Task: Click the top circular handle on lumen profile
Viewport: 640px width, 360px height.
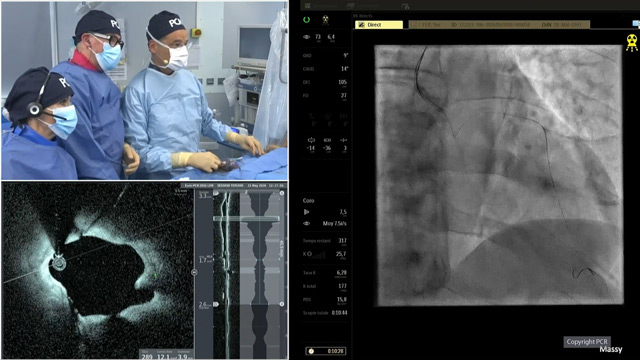Action: pyautogui.click(x=282, y=193)
